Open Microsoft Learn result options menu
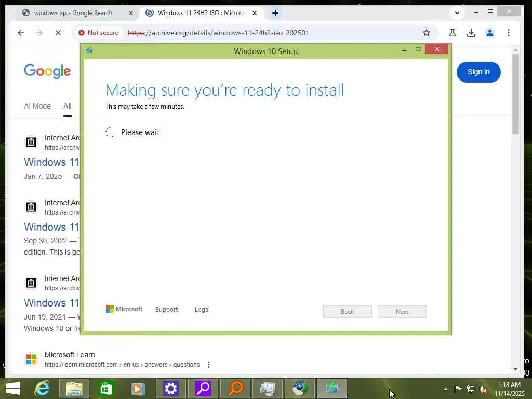The height and width of the screenshot is (399, 532). [209, 365]
